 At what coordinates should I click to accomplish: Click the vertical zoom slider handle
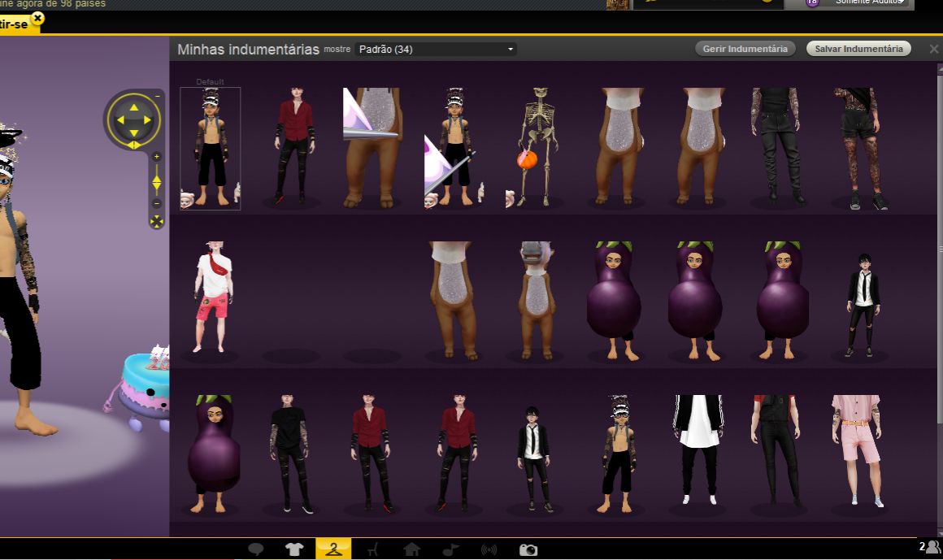pos(156,182)
